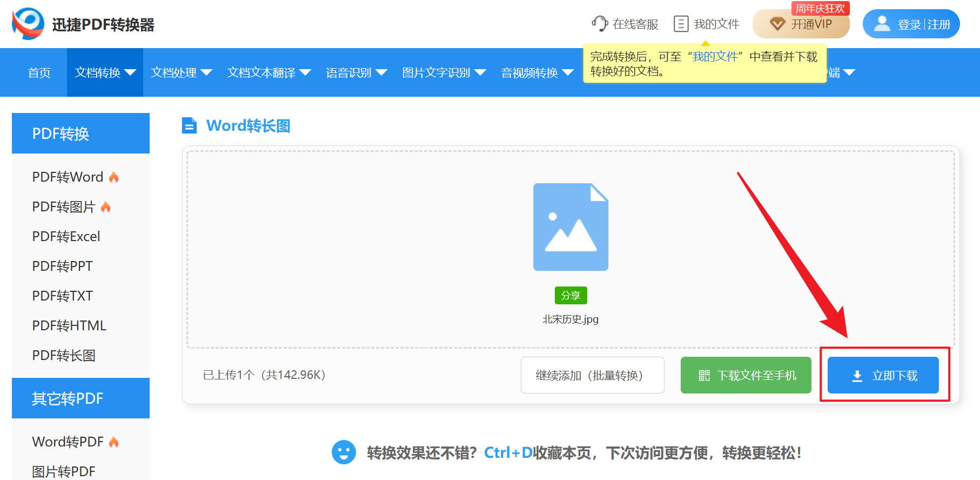Click the 开通VIP button
Image resolution: width=980 pixels, height=480 pixels.
coord(801,24)
